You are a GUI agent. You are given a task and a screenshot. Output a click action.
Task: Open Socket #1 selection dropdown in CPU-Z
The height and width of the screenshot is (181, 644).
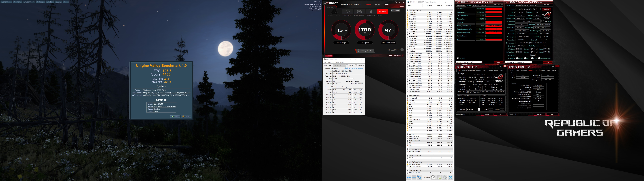click(479, 109)
